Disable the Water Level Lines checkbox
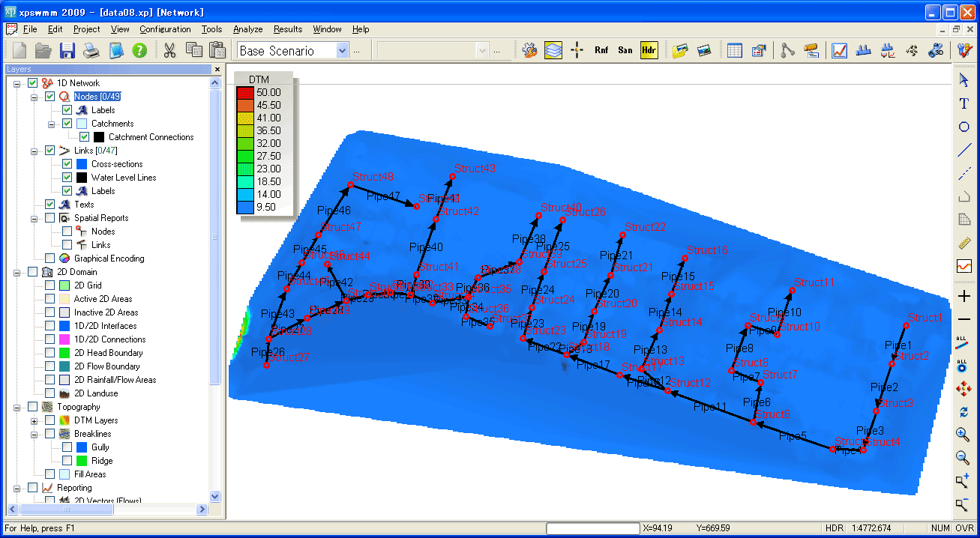The image size is (980, 538). coord(67,178)
